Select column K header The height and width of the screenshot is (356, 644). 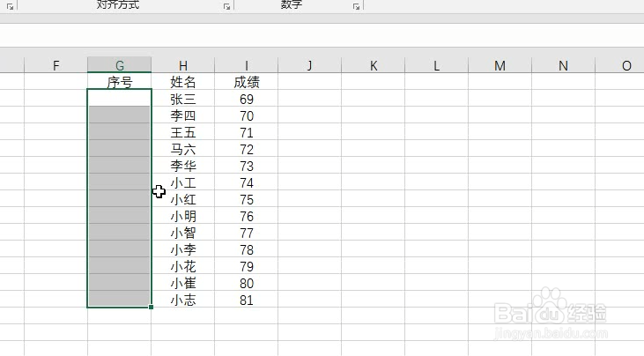coord(373,65)
